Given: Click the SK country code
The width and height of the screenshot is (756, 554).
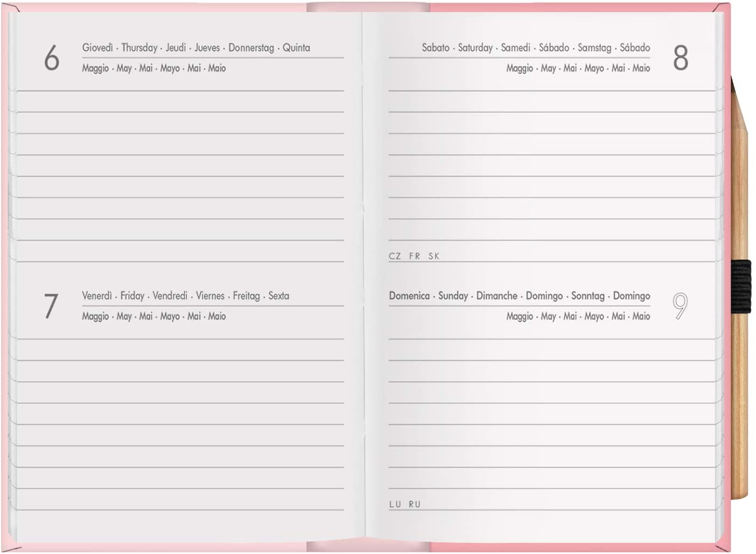Looking at the screenshot, I should tap(434, 256).
